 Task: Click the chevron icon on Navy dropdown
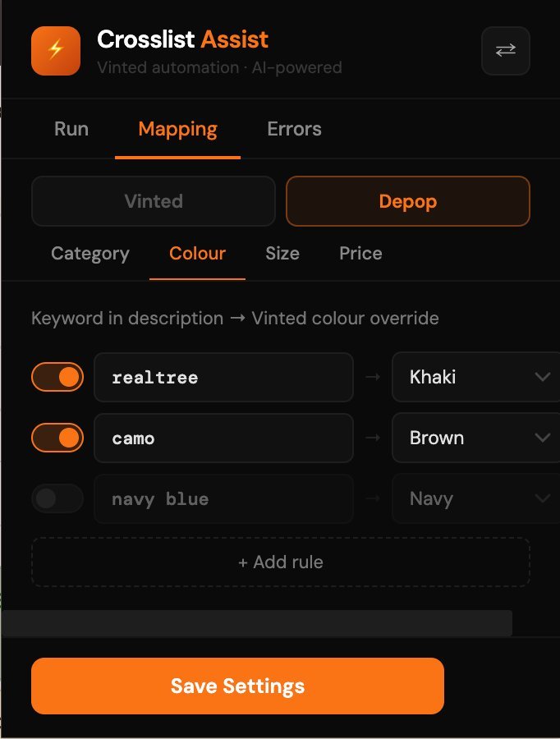pyautogui.click(x=543, y=498)
